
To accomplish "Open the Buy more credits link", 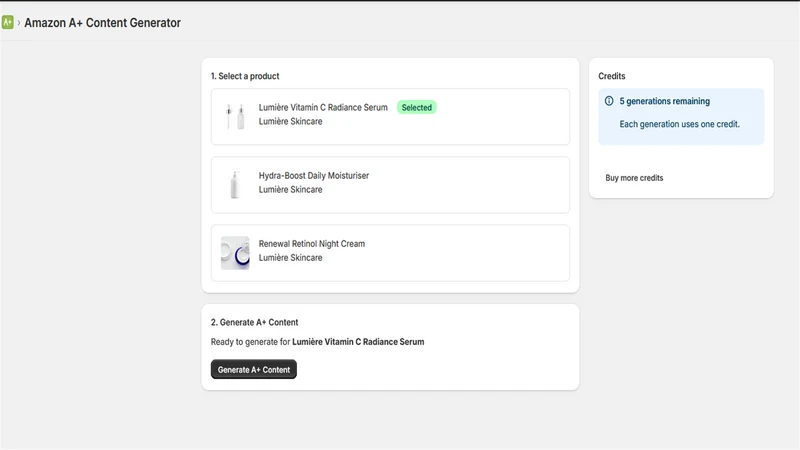I will click(x=634, y=178).
